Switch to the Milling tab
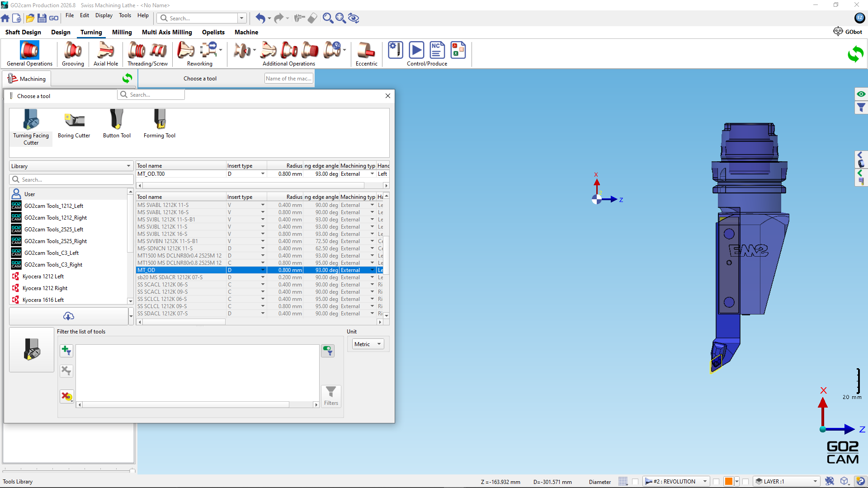868x488 pixels. point(122,32)
